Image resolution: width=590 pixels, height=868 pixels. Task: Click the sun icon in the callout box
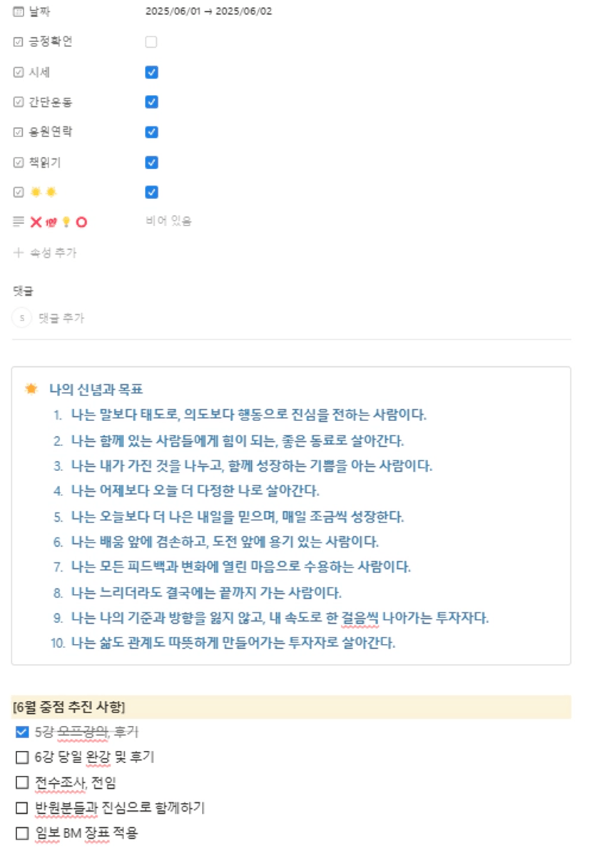(31, 389)
